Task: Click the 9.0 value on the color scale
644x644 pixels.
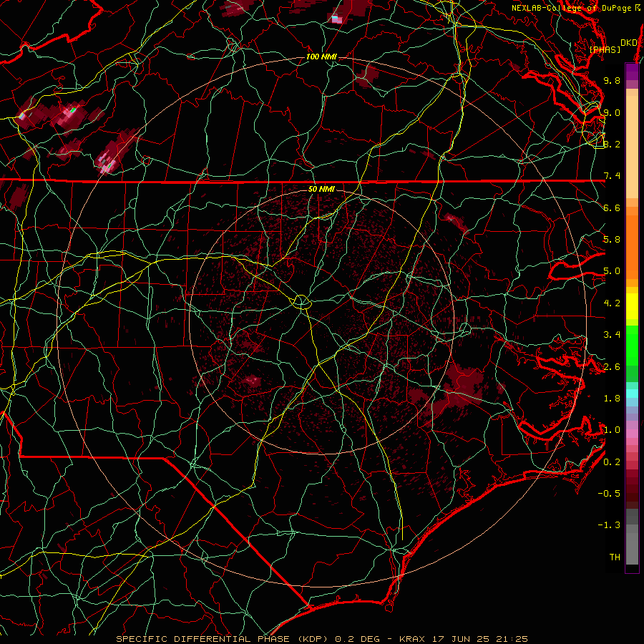Action: [612, 112]
